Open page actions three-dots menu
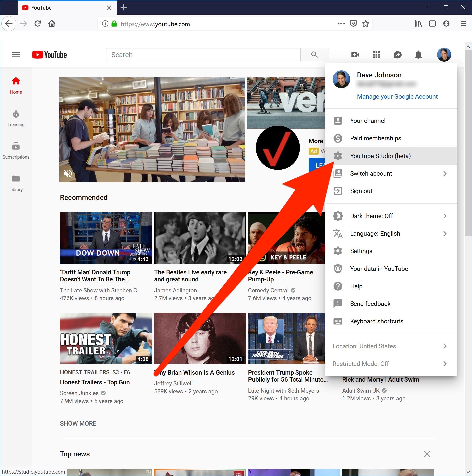 [341, 24]
